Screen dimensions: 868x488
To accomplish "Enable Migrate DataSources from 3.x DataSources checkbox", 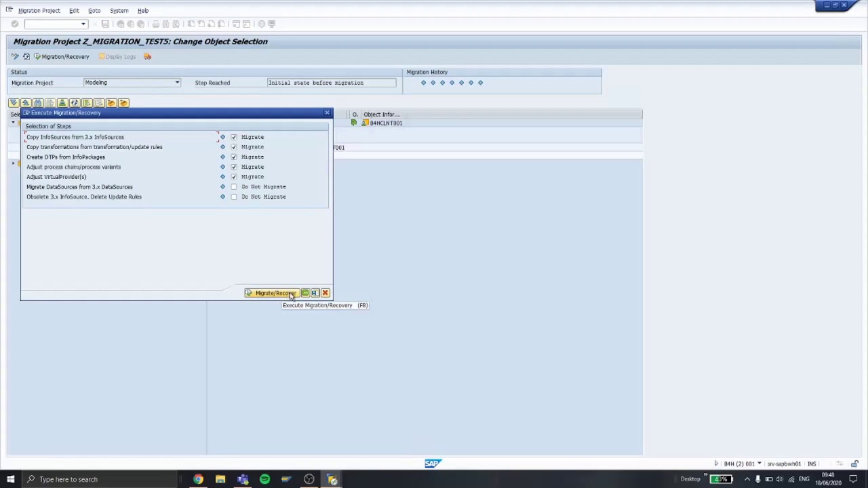I will 234,186.
